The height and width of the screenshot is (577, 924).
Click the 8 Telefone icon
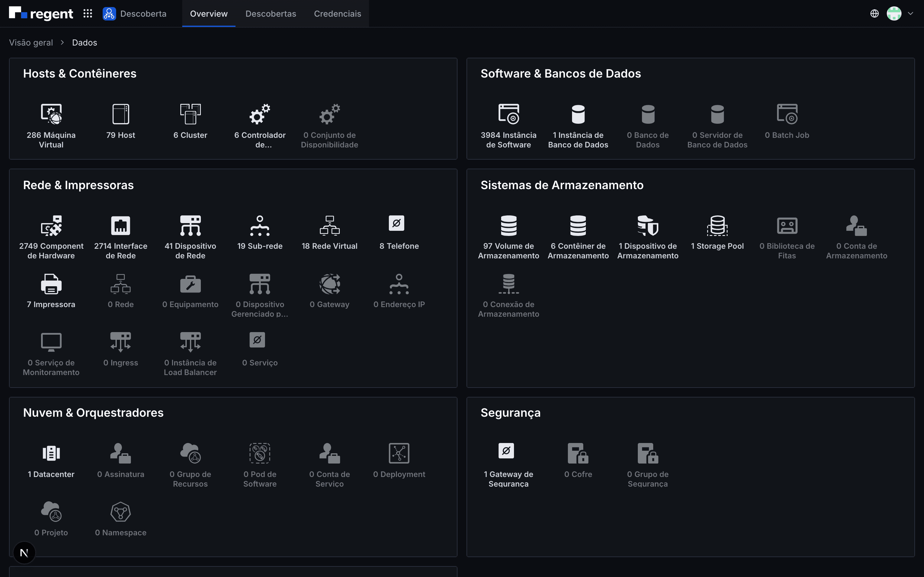[x=397, y=223]
